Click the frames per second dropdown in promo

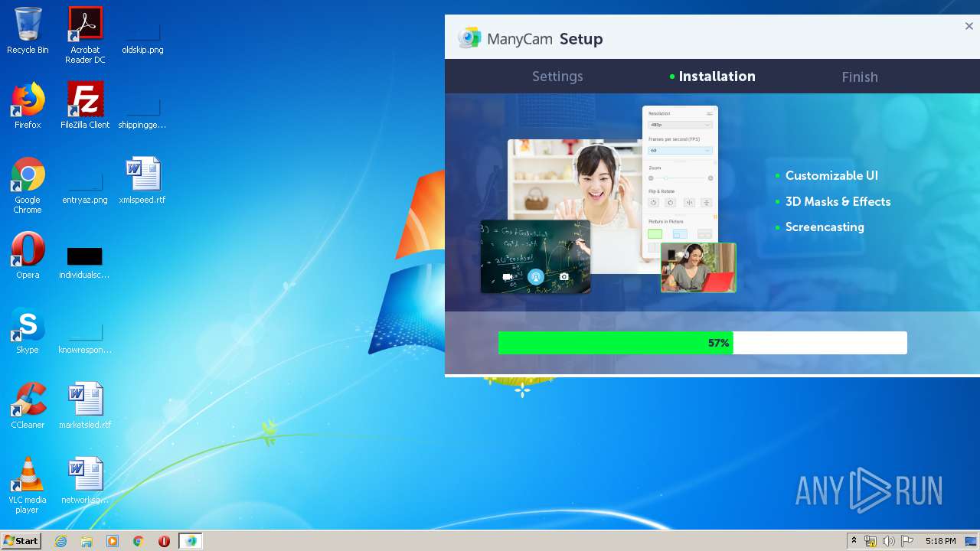point(680,150)
